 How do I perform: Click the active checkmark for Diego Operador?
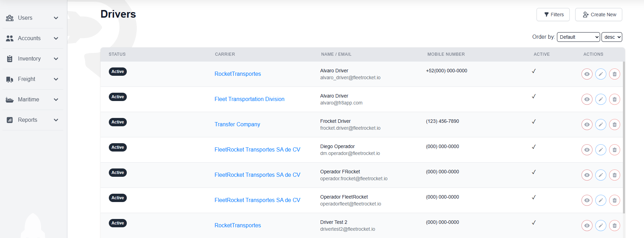534,147
